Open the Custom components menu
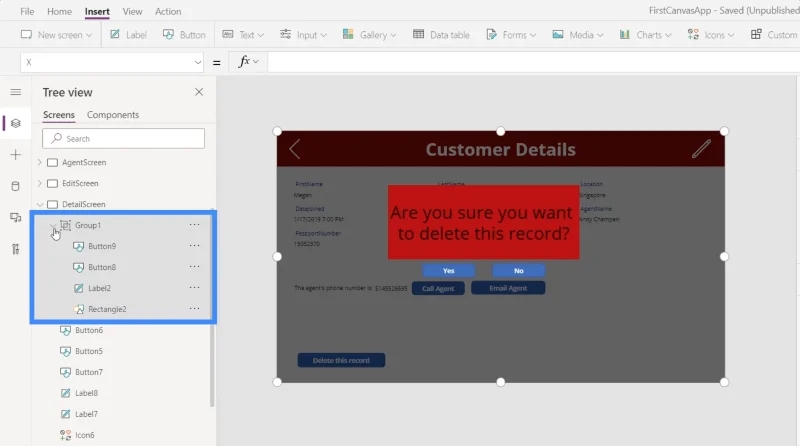This screenshot has height=446, width=800. 774,35
